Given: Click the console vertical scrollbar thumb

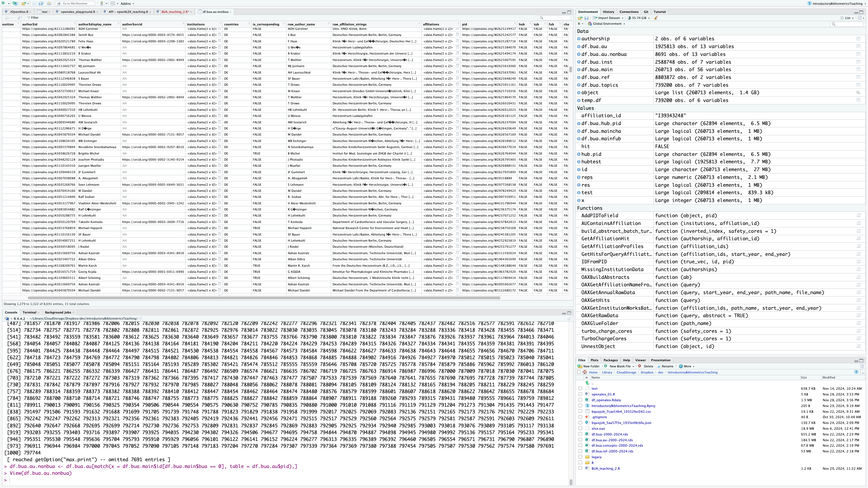Looking at the screenshot, I should pos(571,482).
